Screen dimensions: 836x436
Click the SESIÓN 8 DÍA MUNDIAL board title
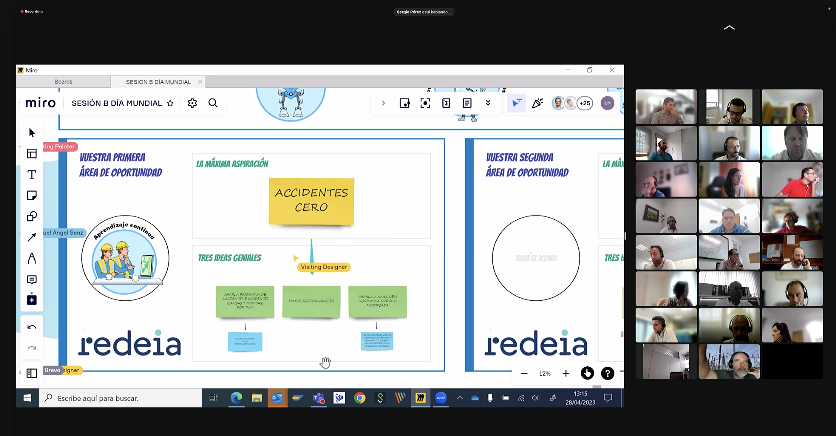pyautogui.click(x=117, y=103)
